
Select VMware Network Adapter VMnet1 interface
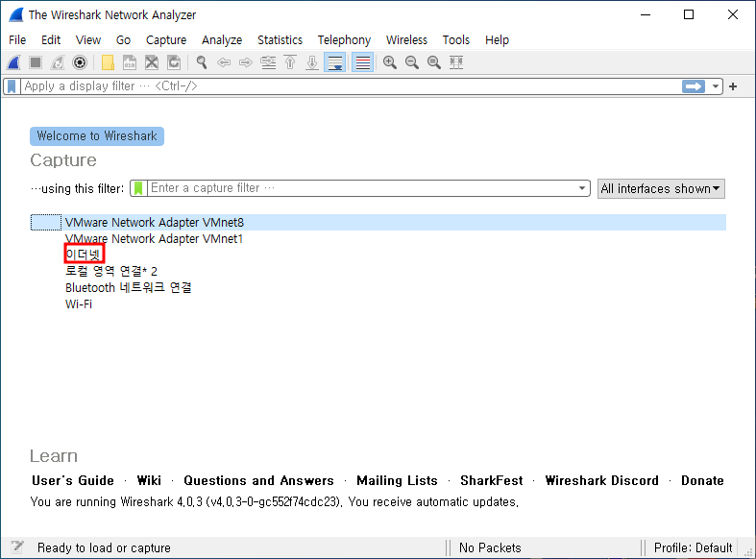(x=378, y=239)
